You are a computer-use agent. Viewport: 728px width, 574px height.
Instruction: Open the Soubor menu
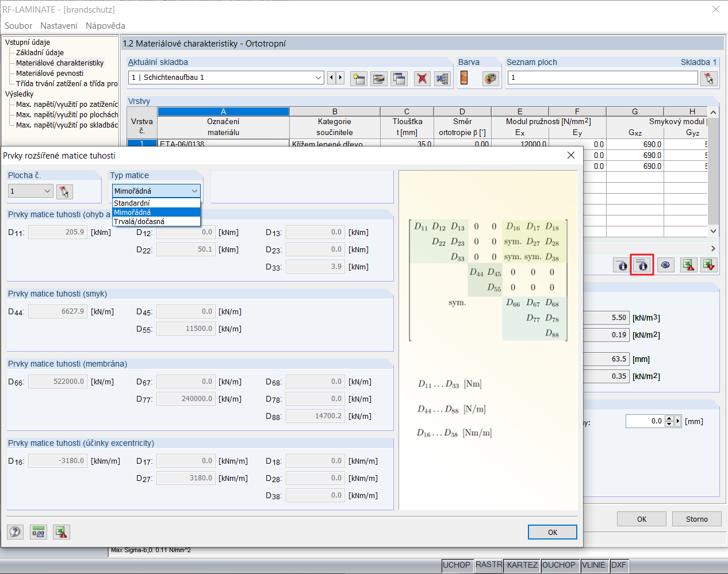pyautogui.click(x=18, y=26)
